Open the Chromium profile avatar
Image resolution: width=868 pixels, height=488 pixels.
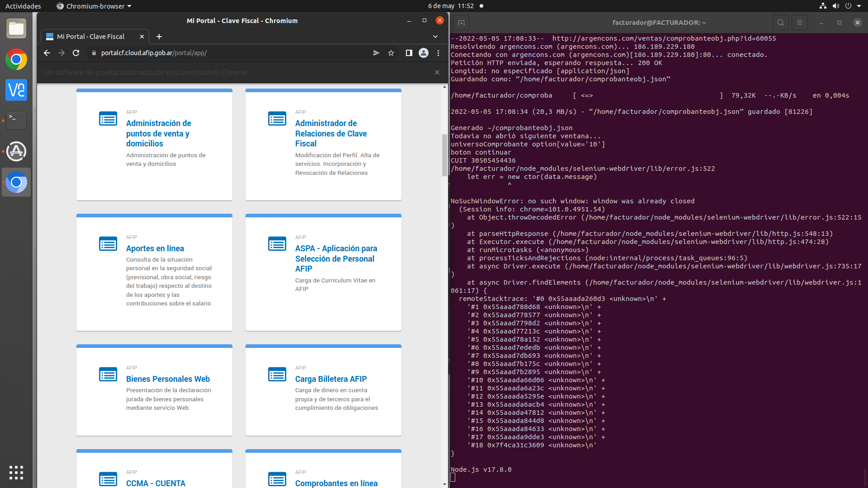pyautogui.click(x=424, y=53)
